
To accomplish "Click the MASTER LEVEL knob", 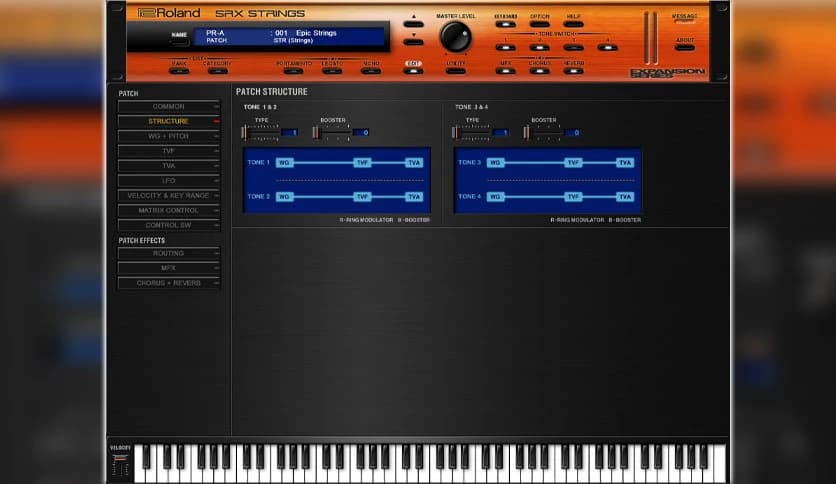I will point(455,37).
